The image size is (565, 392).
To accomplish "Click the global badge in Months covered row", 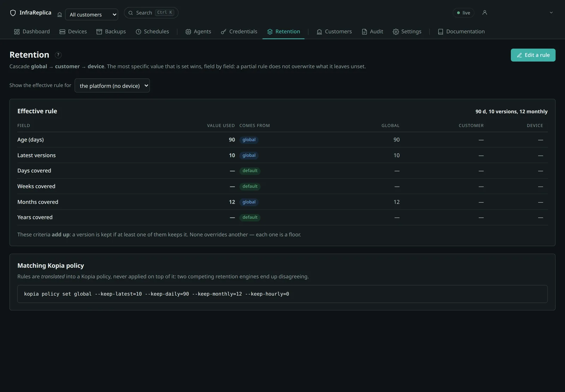I will 249,202.
